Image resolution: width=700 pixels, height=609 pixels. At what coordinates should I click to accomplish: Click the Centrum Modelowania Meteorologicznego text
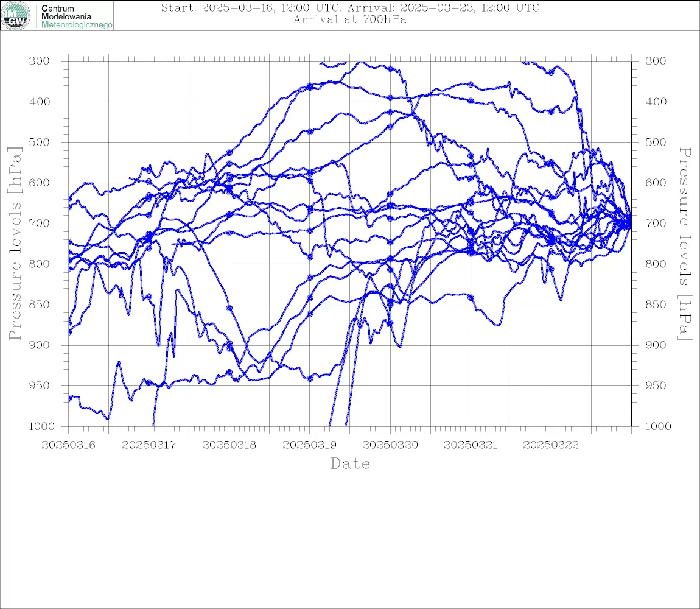[x=76, y=16]
